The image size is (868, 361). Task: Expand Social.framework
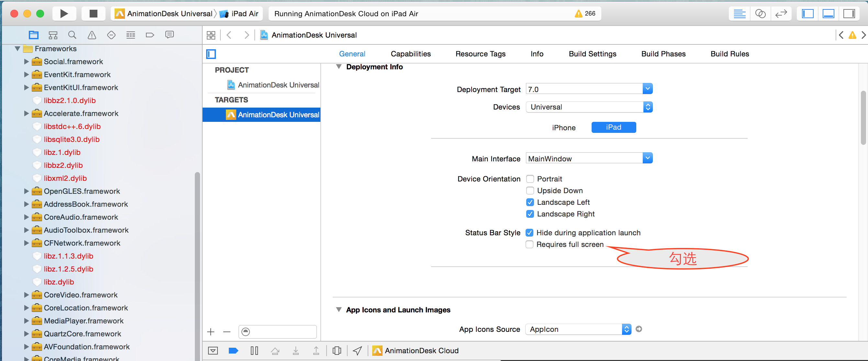26,62
